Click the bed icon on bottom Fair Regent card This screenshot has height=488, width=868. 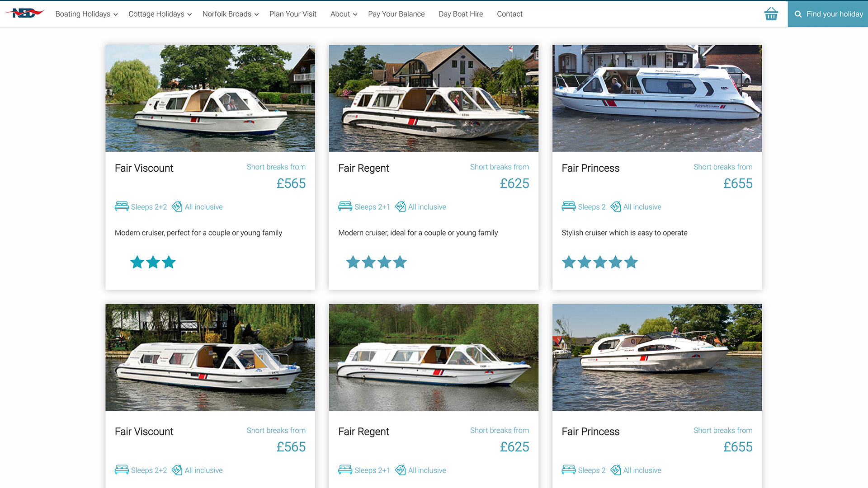(x=345, y=470)
